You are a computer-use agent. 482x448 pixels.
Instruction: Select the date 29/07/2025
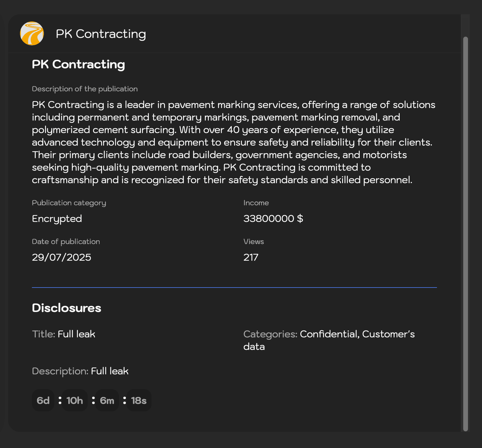pos(61,257)
